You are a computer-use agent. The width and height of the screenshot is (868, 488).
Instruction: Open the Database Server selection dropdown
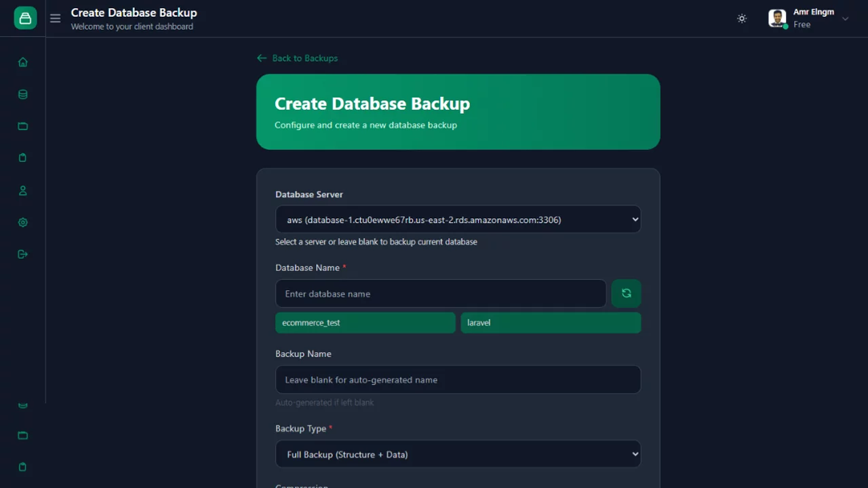point(458,219)
